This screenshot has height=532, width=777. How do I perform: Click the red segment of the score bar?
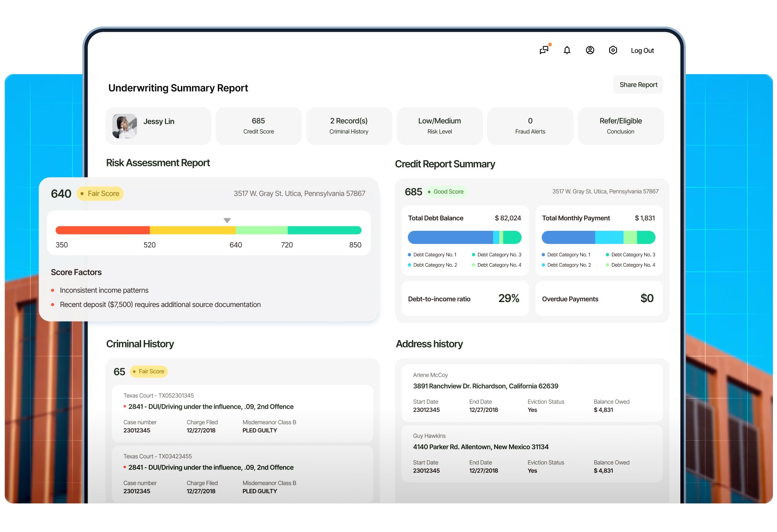(x=103, y=230)
